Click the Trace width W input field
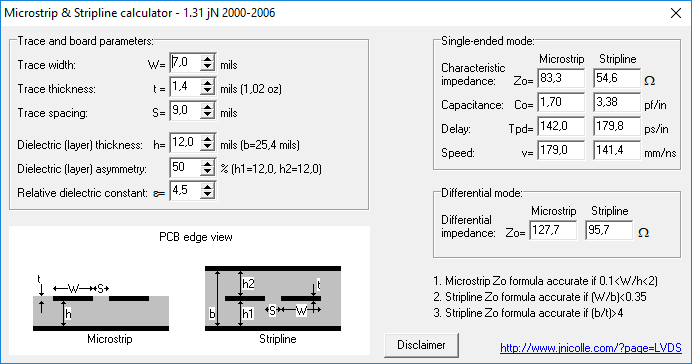Viewport: 692px width, 364px height. [x=185, y=63]
